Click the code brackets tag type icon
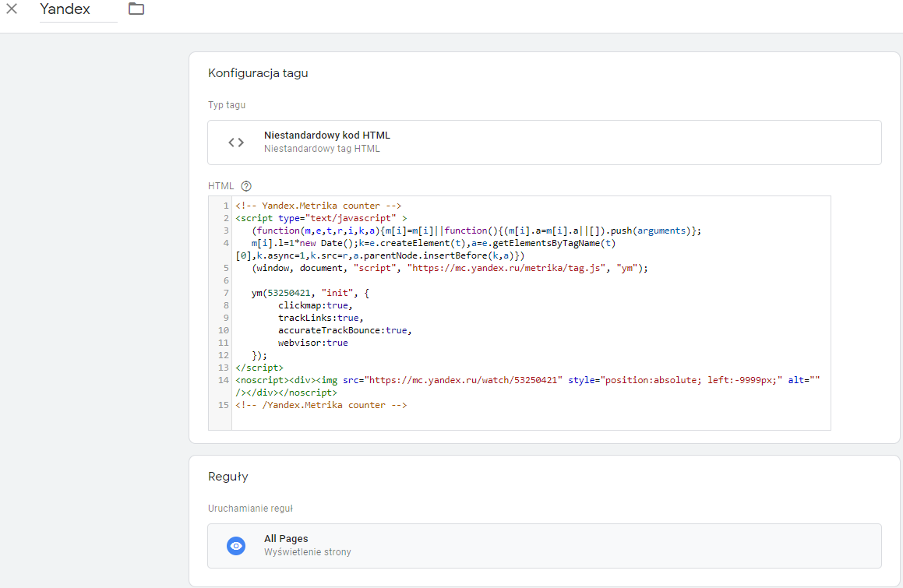The height and width of the screenshot is (588, 903). click(x=236, y=143)
